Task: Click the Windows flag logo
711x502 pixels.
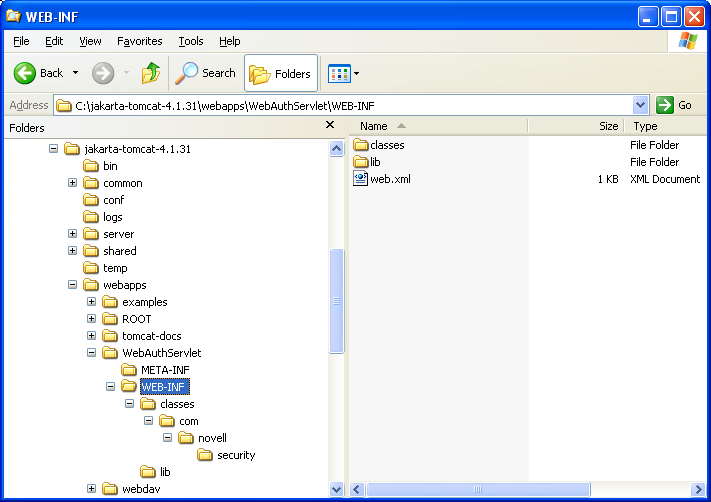Action: [687, 41]
